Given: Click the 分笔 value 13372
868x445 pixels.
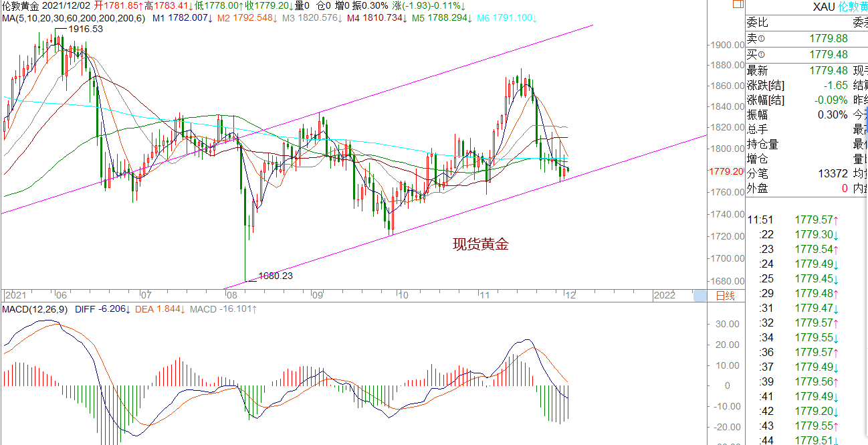Looking at the screenshot, I should coord(833,173).
